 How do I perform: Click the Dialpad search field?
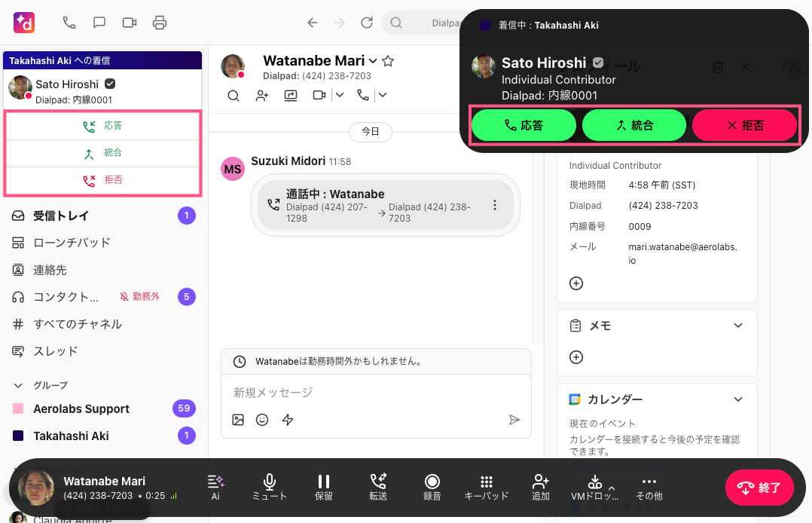[422, 23]
